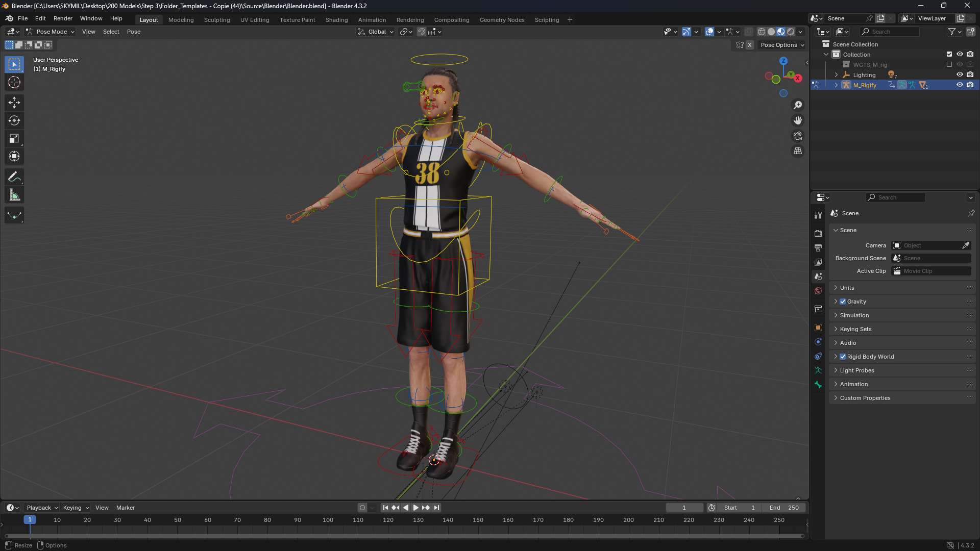The image size is (980, 551).
Task: Click the Keying menu in timeline
Action: pyautogui.click(x=75, y=508)
